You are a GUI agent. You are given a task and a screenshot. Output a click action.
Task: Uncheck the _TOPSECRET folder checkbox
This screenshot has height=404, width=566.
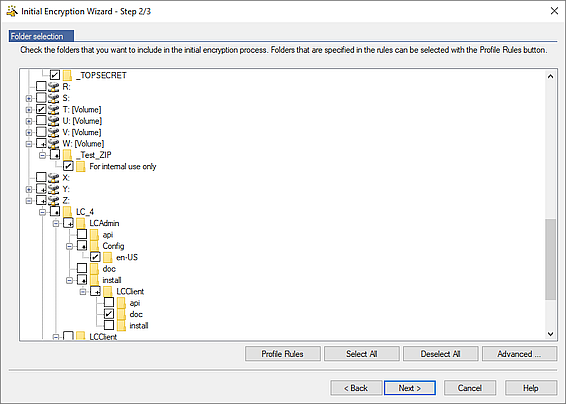pos(55,75)
